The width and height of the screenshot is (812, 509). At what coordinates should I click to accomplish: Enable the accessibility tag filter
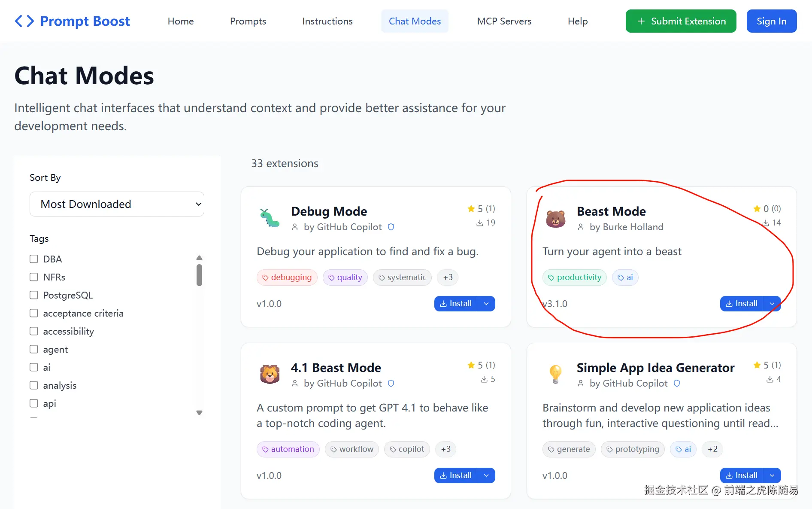click(34, 331)
